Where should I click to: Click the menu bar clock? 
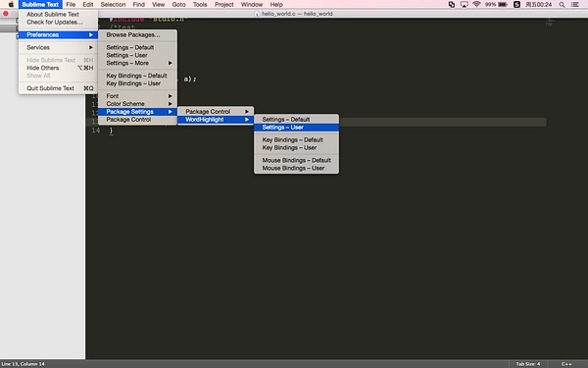(538, 5)
